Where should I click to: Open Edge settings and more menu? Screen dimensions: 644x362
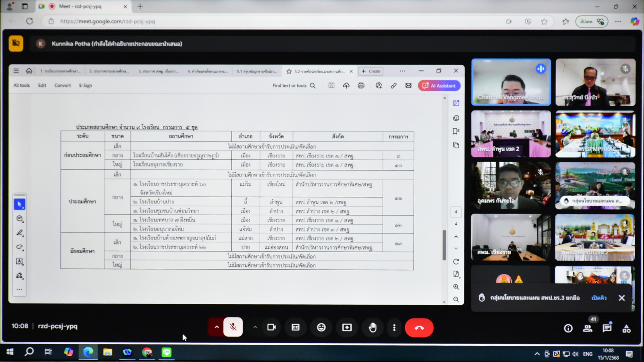(x=618, y=22)
